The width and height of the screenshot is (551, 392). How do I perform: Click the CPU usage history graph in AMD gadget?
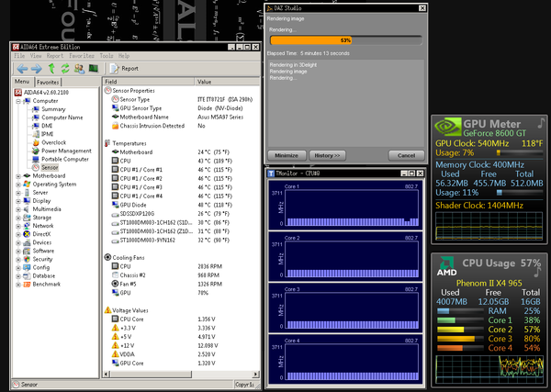489,369
